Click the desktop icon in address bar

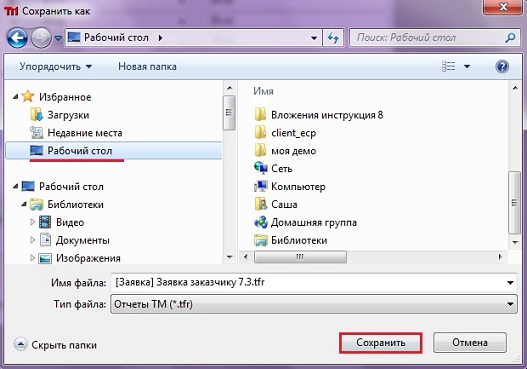pos(74,37)
